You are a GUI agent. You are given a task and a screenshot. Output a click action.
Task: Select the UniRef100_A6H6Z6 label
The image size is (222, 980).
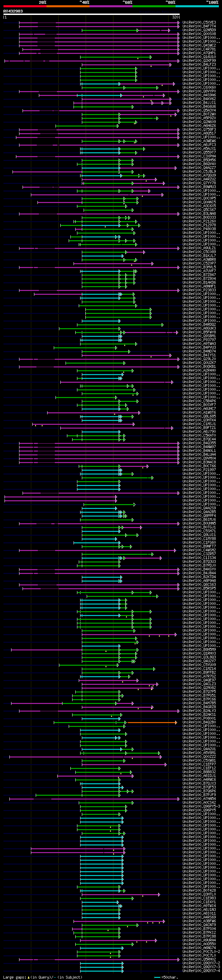pos(199,125)
